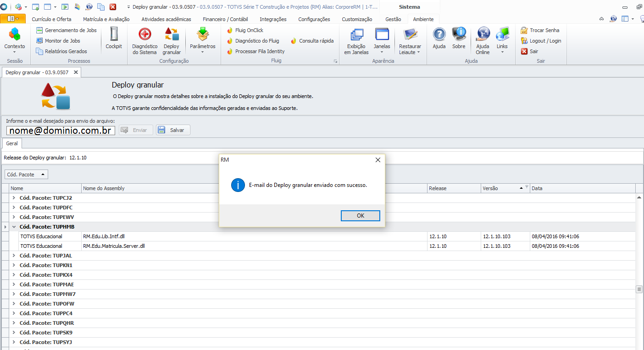This screenshot has height=350, width=644.
Task: Click the Versão column filter icon
Action: coord(527,187)
